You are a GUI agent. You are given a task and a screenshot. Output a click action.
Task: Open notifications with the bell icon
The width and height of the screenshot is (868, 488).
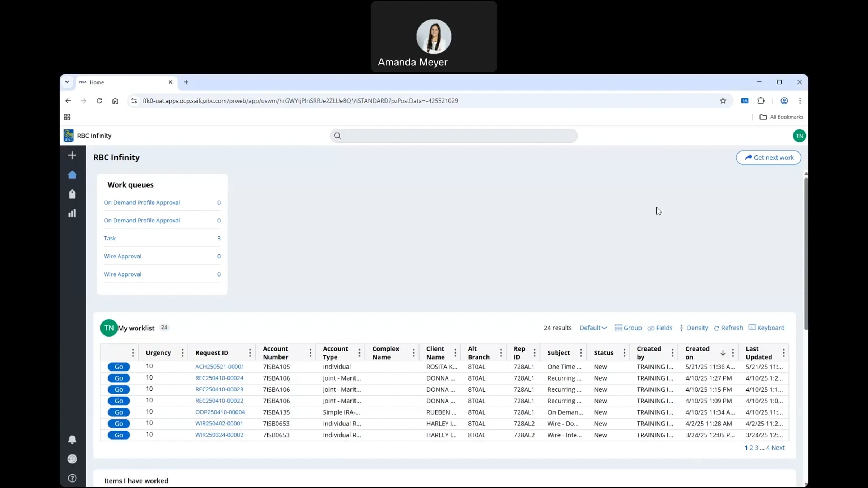coord(72,439)
